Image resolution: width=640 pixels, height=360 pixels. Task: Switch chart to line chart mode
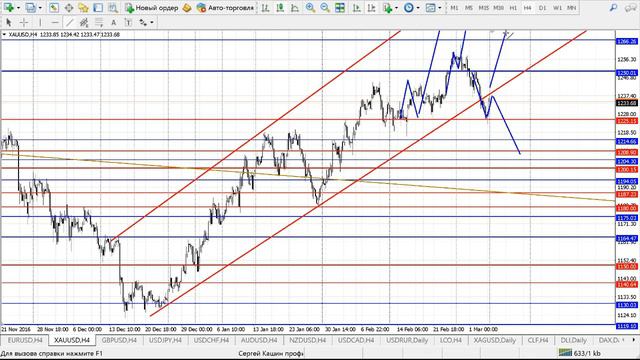click(x=295, y=7)
